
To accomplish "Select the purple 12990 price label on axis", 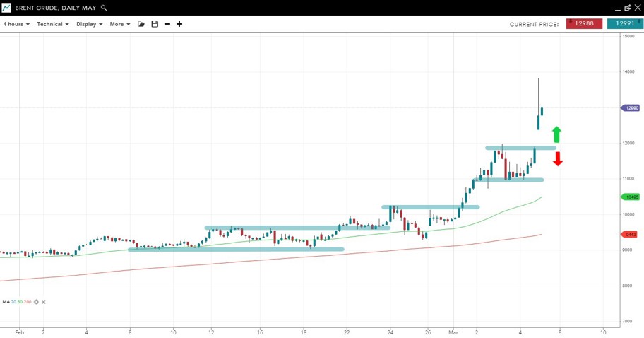I will coord(630,108).
